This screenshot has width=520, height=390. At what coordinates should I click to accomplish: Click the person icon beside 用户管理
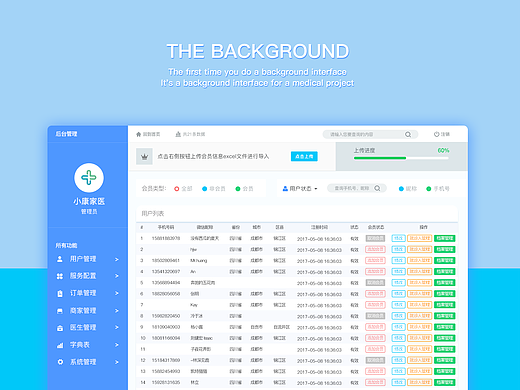(60, 259)
